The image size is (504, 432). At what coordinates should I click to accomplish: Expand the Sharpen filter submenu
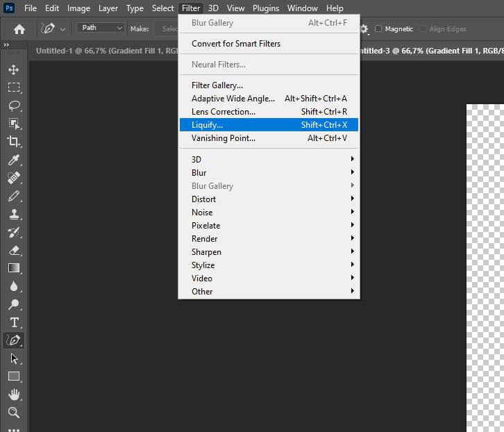pyautogui.click(x=269, y=252)
